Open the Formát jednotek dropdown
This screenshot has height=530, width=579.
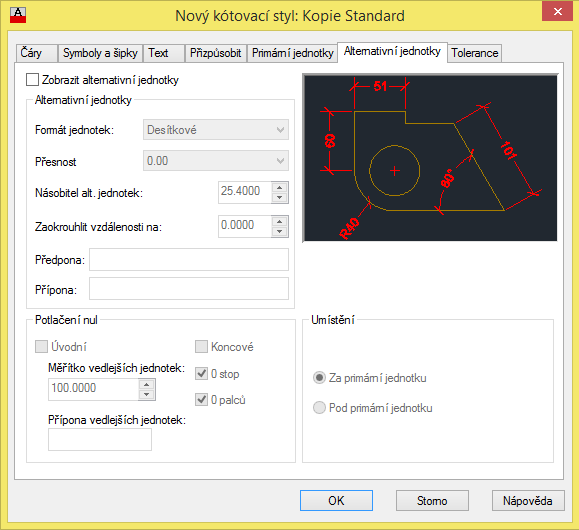(x=216, y=130)
